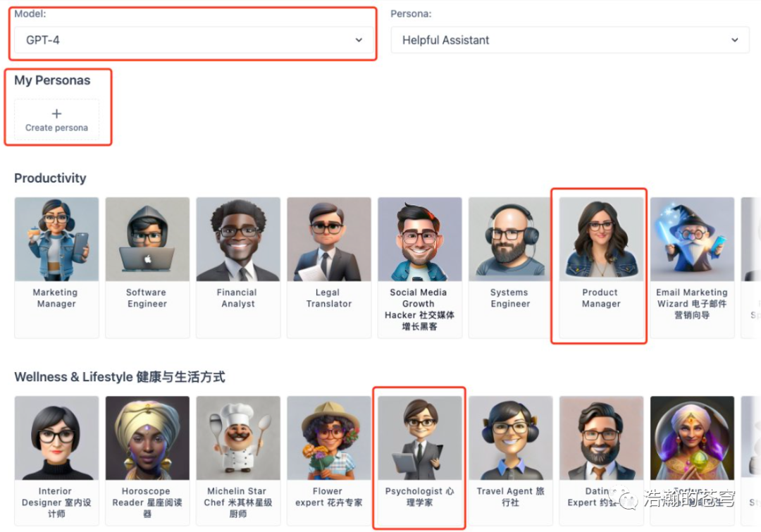Click the Product Manager name label
The width and height of the screenshot is (761, 532).
pos(601,298)
